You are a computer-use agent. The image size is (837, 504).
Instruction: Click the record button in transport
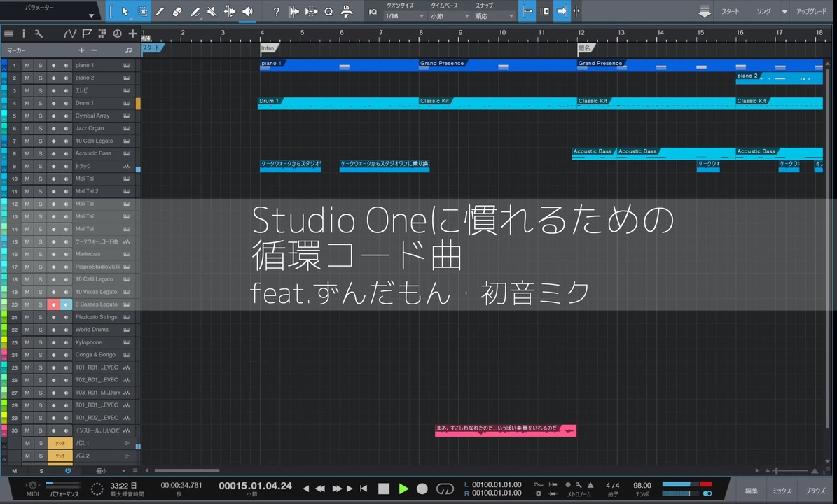(x=422, y=489)
